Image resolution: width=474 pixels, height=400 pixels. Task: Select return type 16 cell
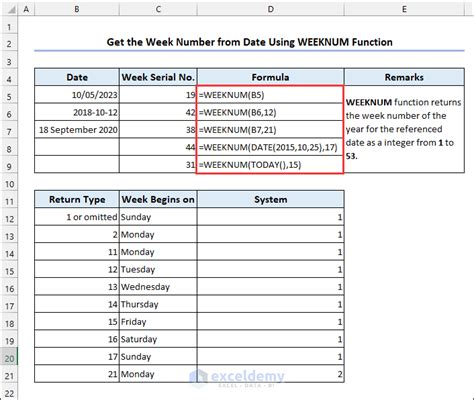tap(77, 339)
